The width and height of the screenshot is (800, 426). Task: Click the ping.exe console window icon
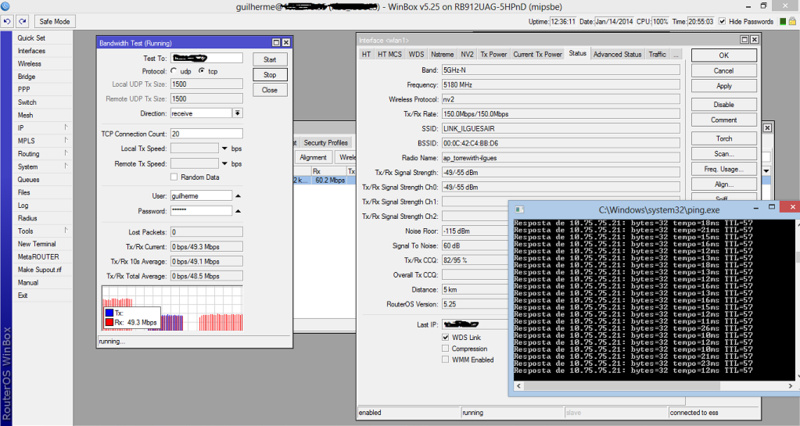pos(518,207)
